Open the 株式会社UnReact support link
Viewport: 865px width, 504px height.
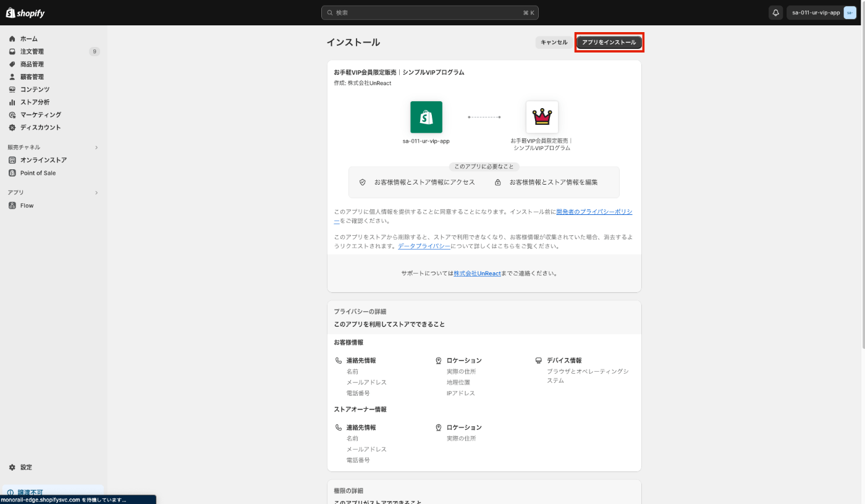477,273
